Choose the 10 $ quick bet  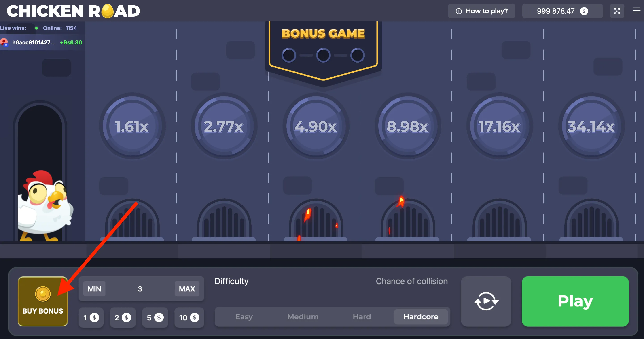pyautogui.click(x=189, y=317)
